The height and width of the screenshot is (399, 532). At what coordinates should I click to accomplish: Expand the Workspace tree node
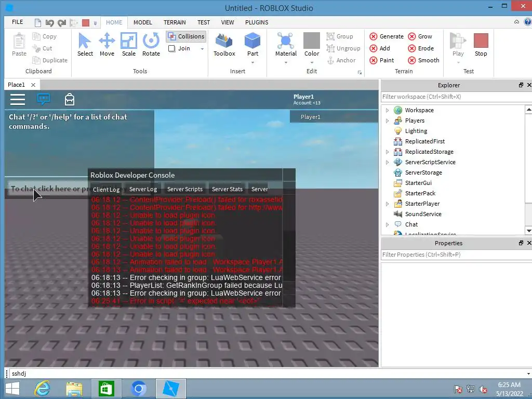387,110
